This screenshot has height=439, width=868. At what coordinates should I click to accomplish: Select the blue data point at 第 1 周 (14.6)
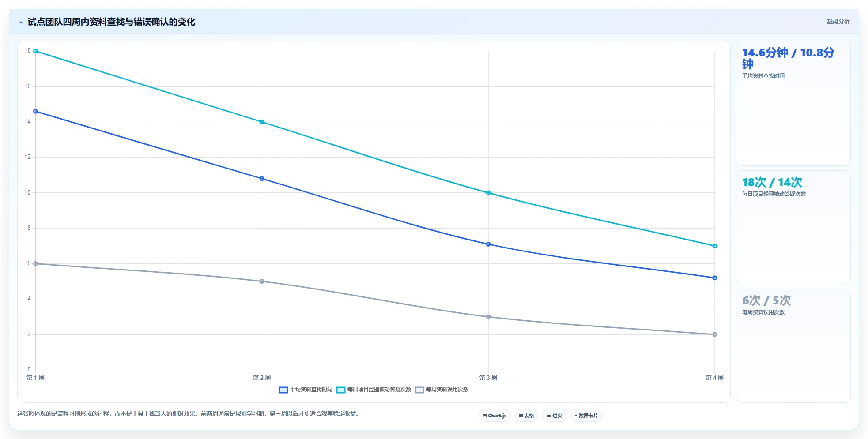click(36, 112)
